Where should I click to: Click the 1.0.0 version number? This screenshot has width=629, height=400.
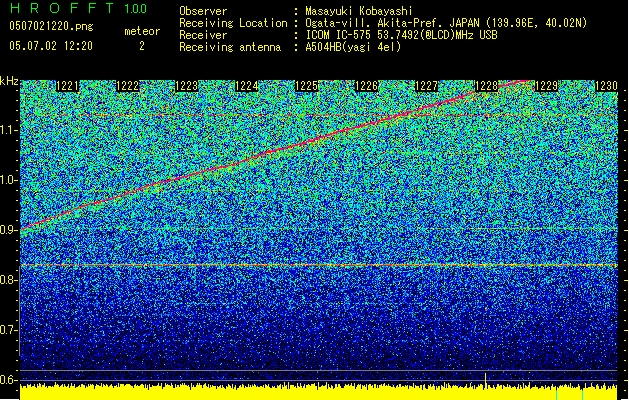click(135, 9)
